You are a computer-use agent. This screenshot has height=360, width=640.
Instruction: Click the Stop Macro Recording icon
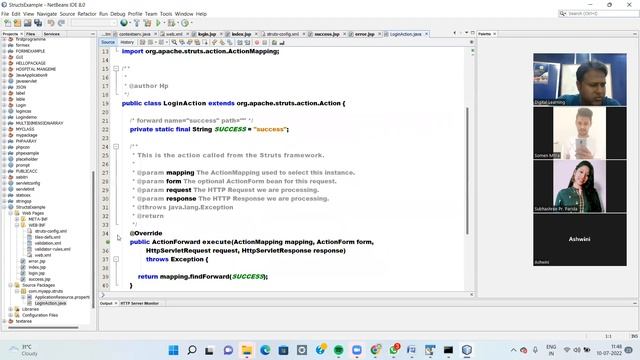click(264, 42)
